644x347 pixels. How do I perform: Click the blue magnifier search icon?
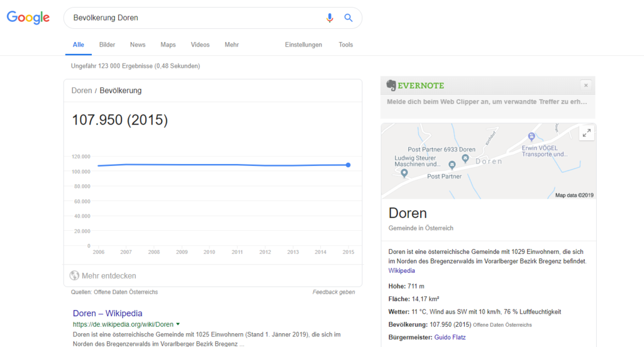coord(348,18)
